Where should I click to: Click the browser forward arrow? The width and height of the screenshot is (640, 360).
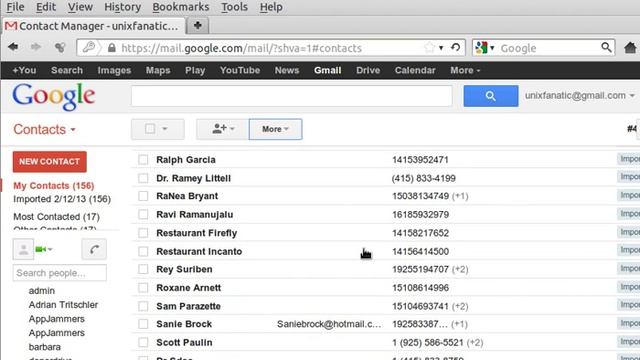click(x=36, y=47)
